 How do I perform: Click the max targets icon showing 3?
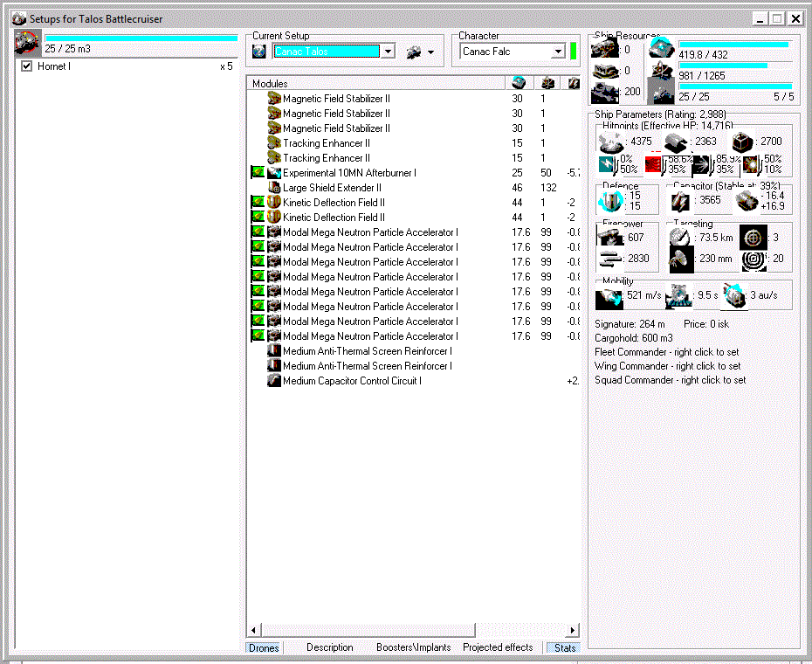pos(753,238)
